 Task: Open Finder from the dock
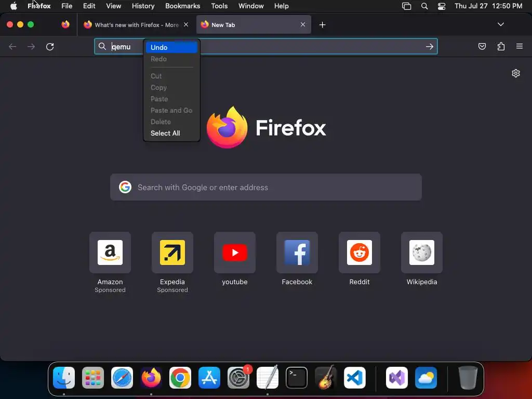tap(64, 378)
